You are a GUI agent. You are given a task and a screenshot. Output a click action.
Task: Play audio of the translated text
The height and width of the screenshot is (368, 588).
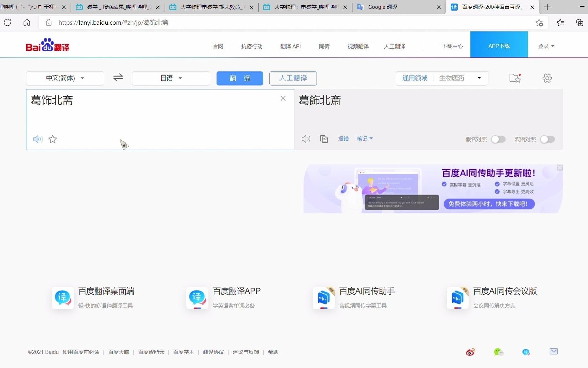[306, 139]
